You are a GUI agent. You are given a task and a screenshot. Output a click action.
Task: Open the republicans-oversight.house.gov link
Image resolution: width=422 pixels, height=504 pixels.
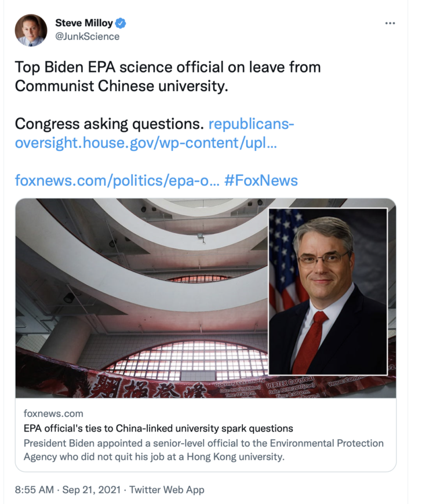coord(154,133)
